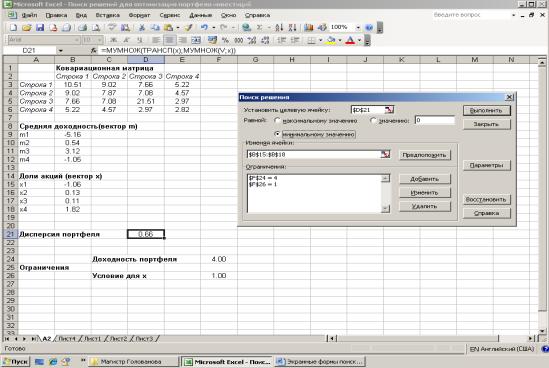Cut selection with scissors icon

point(142,27)
